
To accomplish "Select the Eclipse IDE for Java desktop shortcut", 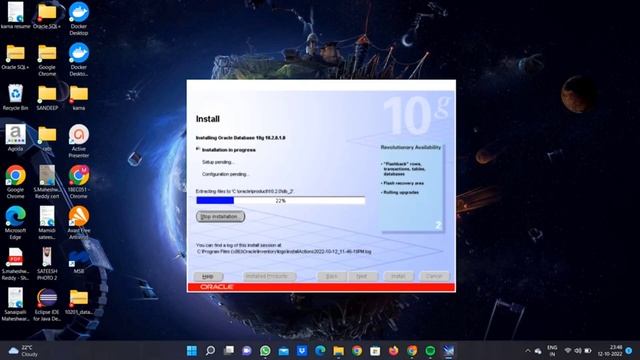I will point(47,304).
